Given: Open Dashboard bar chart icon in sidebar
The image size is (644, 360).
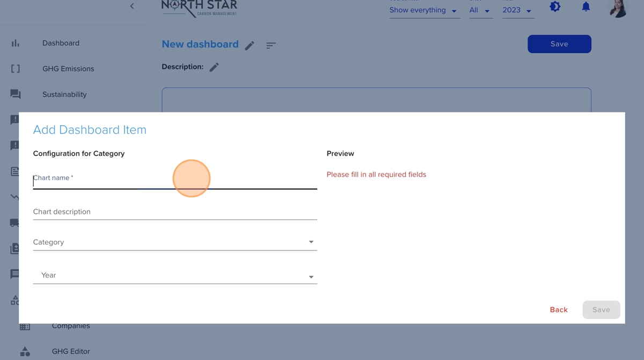Looking at the screenshot, I should 16,43.
